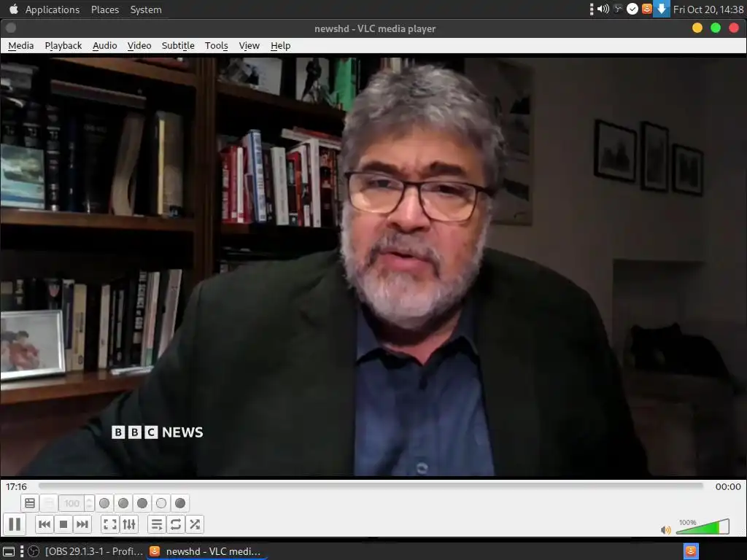Click the apple logo in the top panel

13,9
